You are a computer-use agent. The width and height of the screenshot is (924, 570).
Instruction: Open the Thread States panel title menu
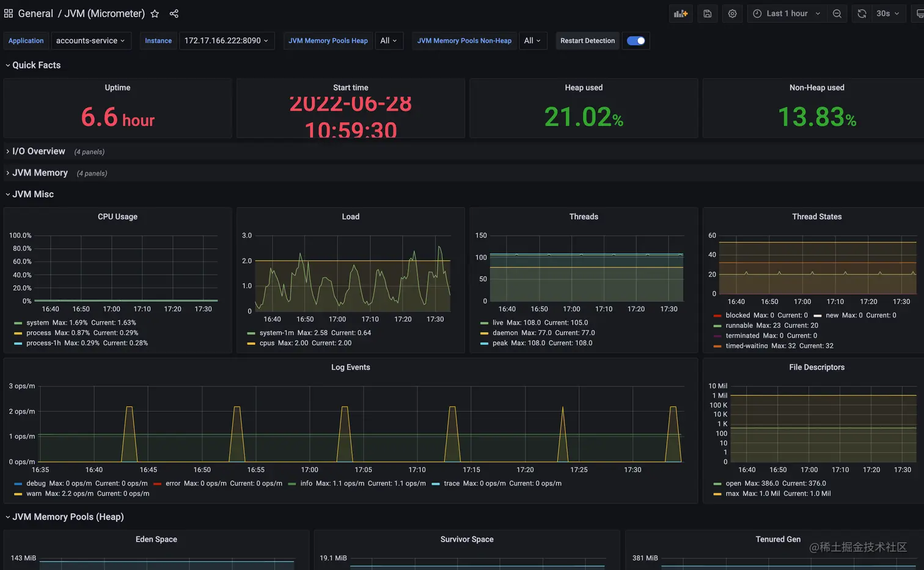pos(817,217)
